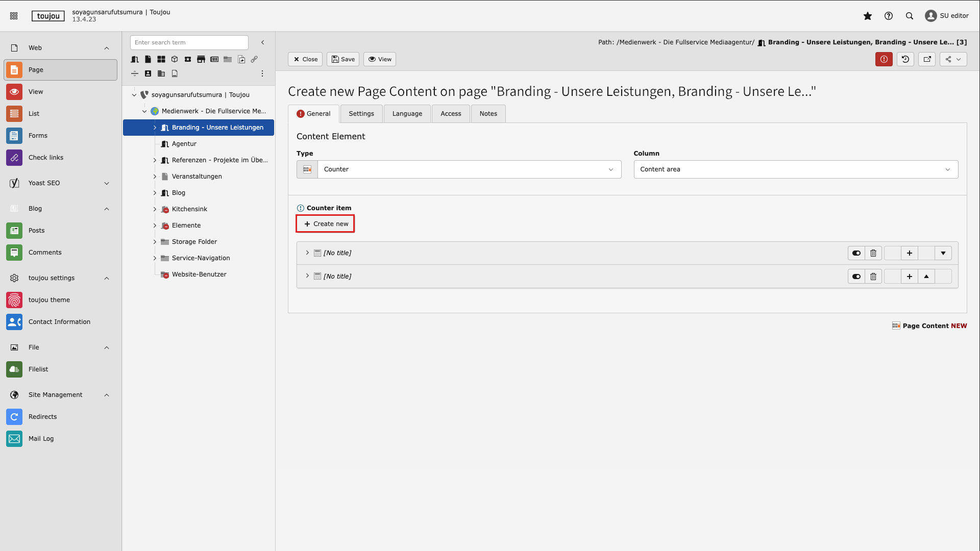Switch to the Access tab

450,114
